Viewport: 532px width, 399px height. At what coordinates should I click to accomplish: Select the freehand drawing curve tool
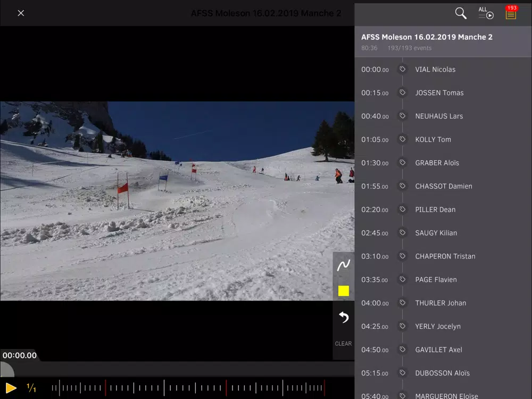(x=343, y=265)
